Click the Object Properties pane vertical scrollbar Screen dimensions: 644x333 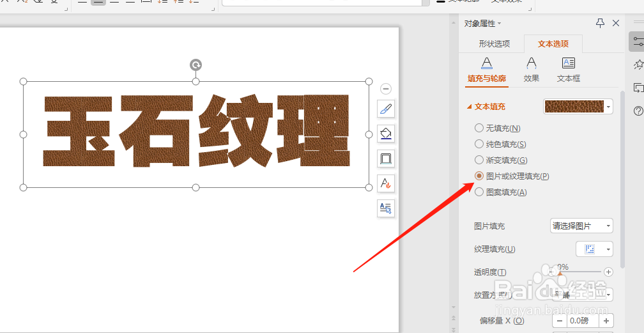pos(623,179)
